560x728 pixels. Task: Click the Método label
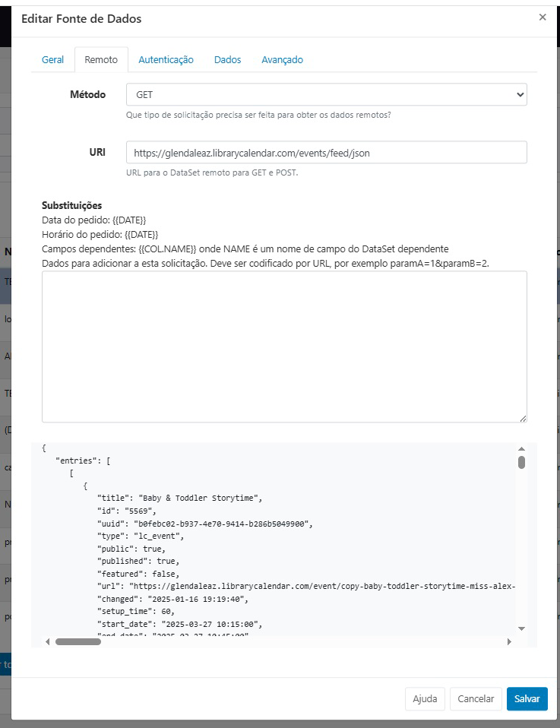(x=88, y=95)
